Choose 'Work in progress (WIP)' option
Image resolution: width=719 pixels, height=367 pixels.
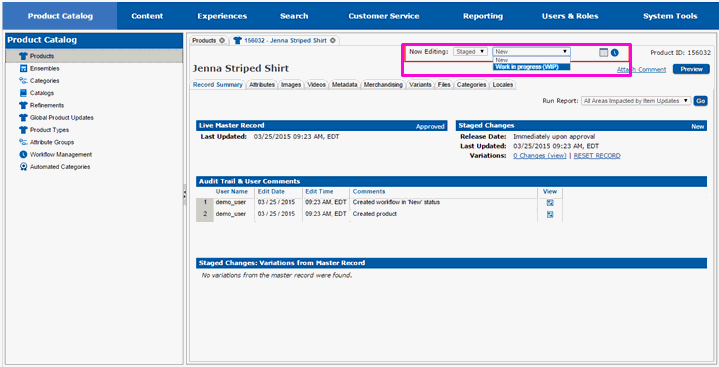531,67
